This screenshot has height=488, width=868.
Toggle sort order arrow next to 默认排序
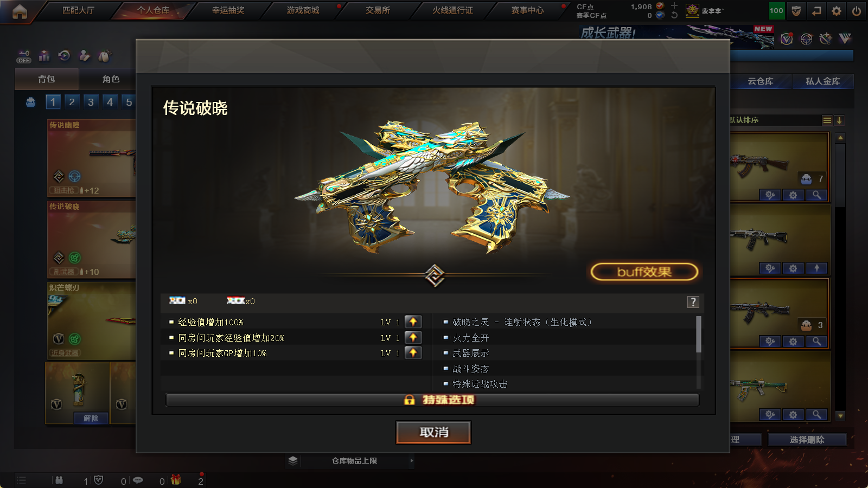pyautogui.click(x=839, y=120)
